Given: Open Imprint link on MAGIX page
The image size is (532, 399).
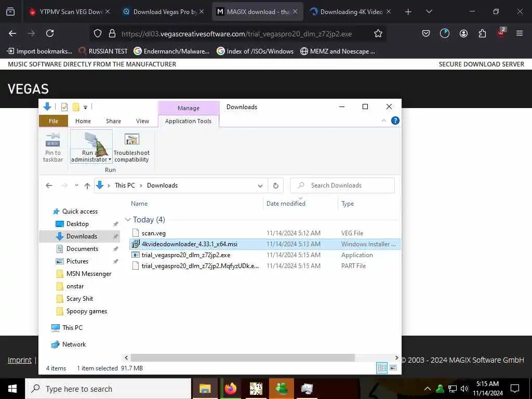Looking at the screenshot, I should pyautogui.click(x=20, y=360).
